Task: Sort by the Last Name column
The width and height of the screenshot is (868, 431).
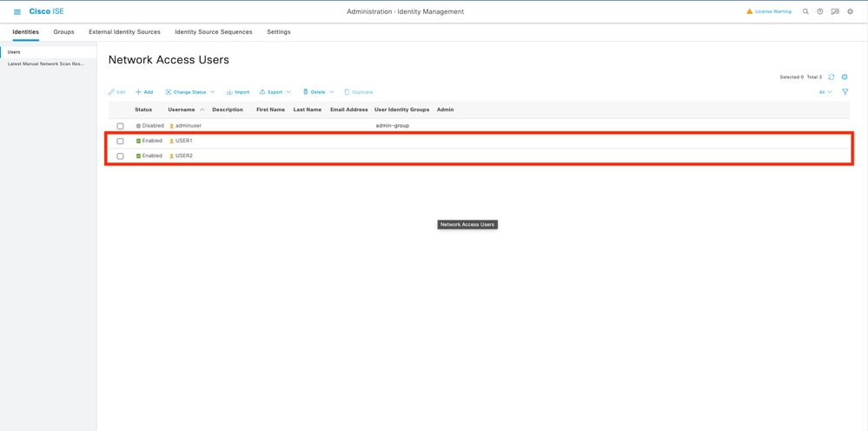Action: click(308, 109)
